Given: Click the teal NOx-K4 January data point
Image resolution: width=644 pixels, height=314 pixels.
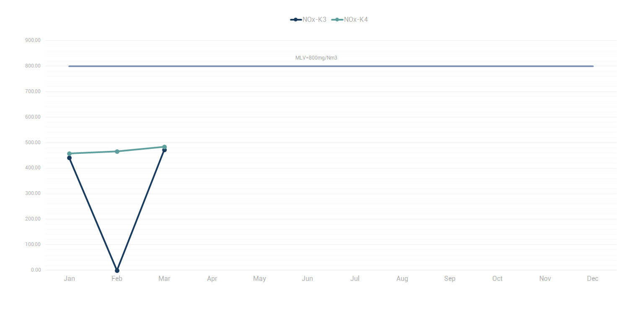Looking at the screenshot, I should [69, 153].
